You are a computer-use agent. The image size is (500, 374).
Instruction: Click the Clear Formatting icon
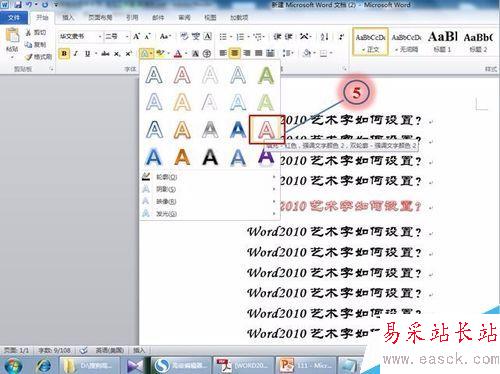pyautogui.click(x=184, y=36)
